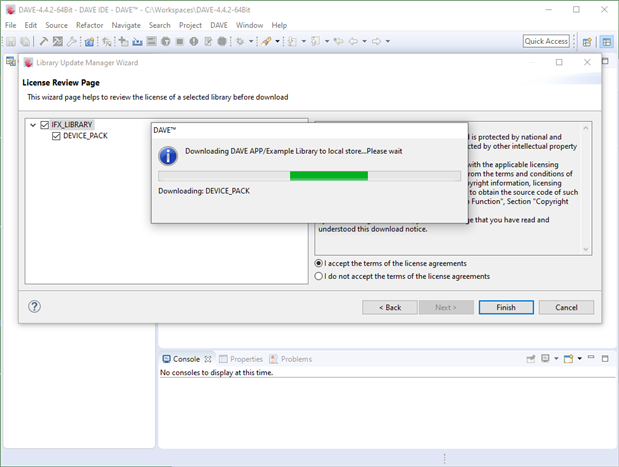Image resolution: width=619 pixels, height=467 pixels.
Task: Open the Source menu
Action: 56,25
